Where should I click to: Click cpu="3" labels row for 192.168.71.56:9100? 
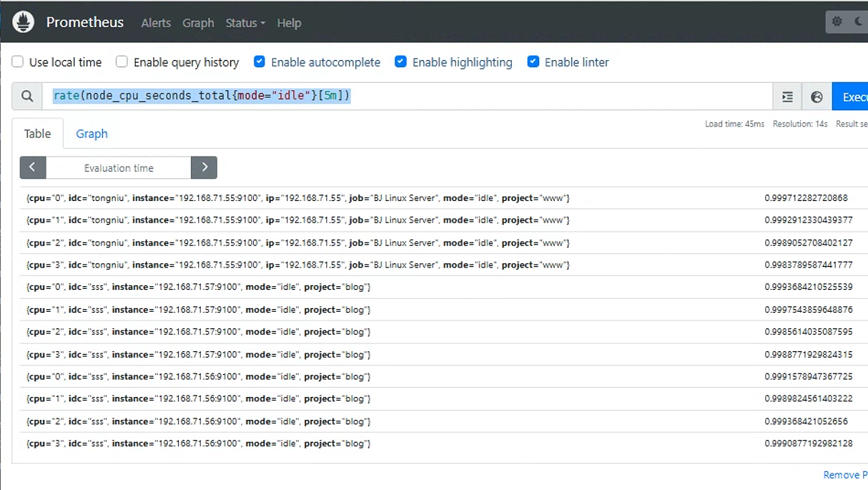pyautogui.click(x=198, y=444)
